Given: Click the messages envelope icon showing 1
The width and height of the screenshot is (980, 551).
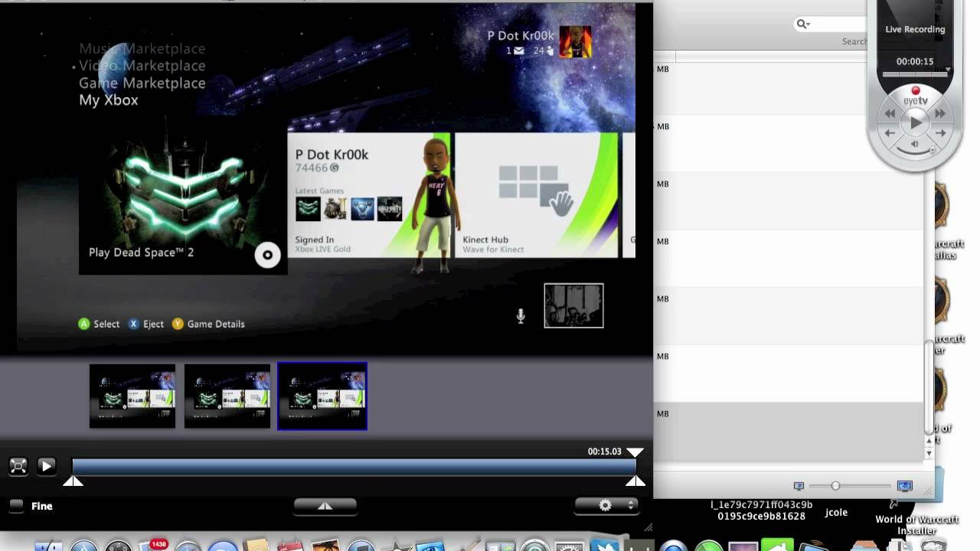Looking at the screenshot, I should [x=518, y=51].
